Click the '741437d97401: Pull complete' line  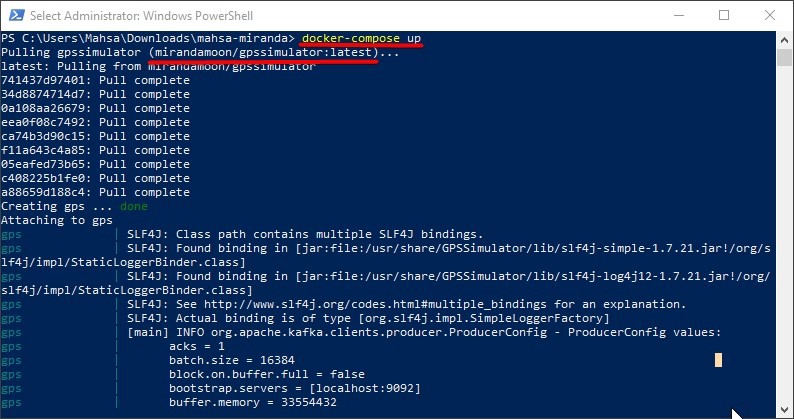pyautogui.click(x=95, y=81)
